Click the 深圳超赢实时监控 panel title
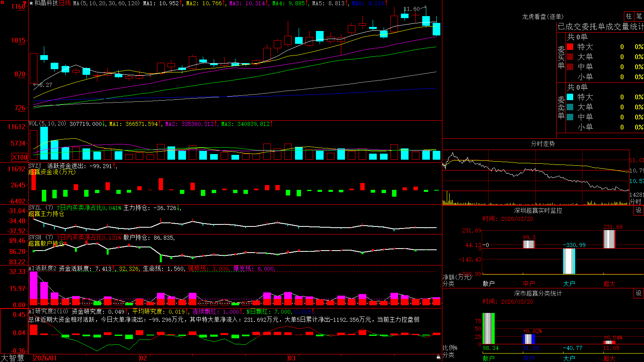The image size is (644, 362). [x=538, y=210]
